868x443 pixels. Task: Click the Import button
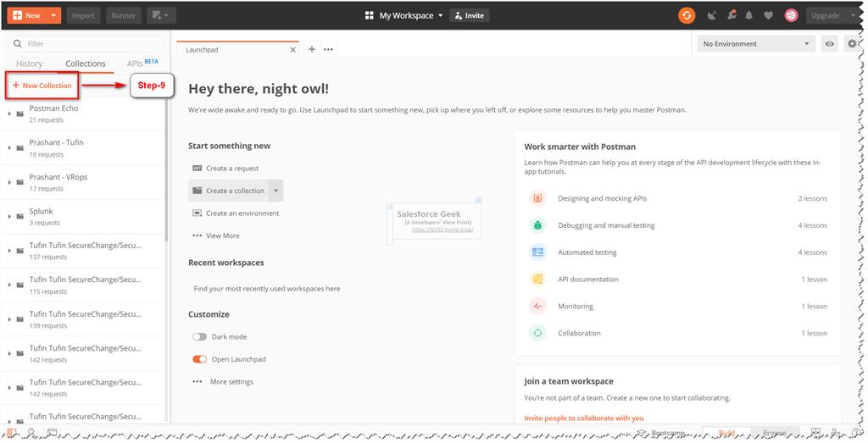(83, 15)
